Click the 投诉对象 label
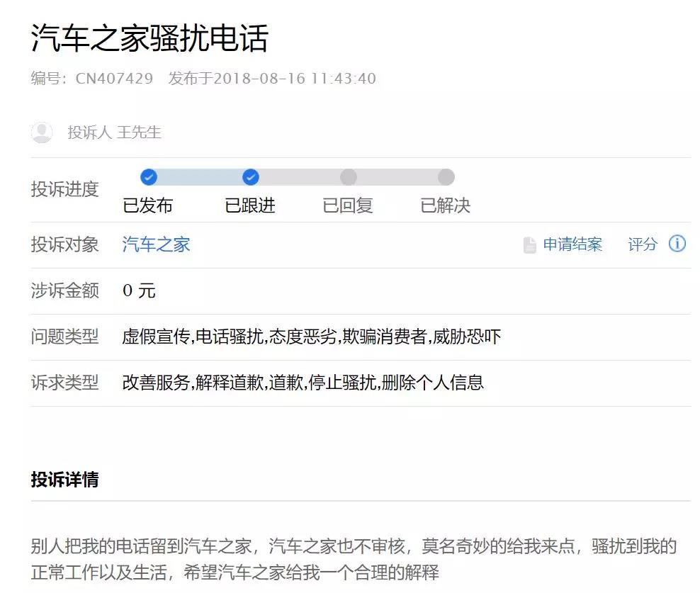This screenshot has height=593, width=700. (64, 244)
